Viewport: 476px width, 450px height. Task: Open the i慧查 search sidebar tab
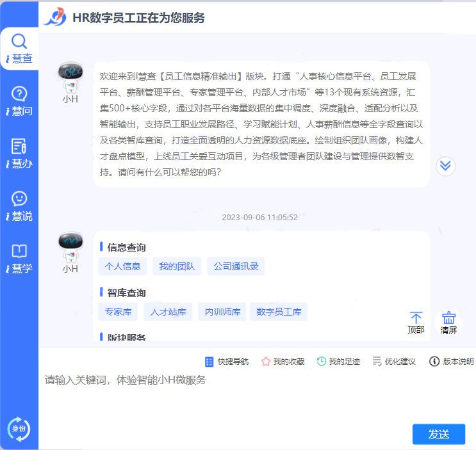(x=19, y=49)
